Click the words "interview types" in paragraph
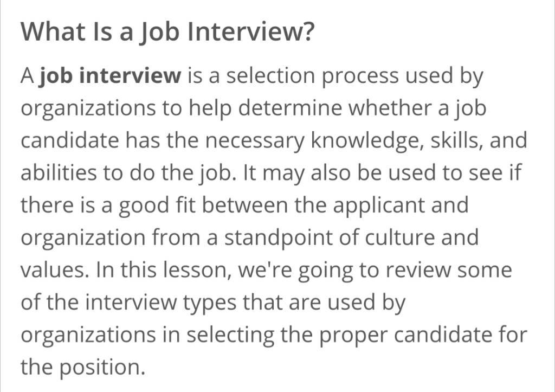Screen dimensions: 555x392 pyautogui.click(x=161, y=304)
